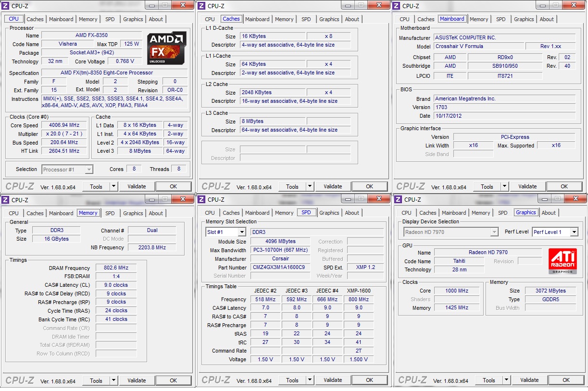588x391 pixels.
Task: Click OK in the Memory tab window
Action: tap(173, 380)
